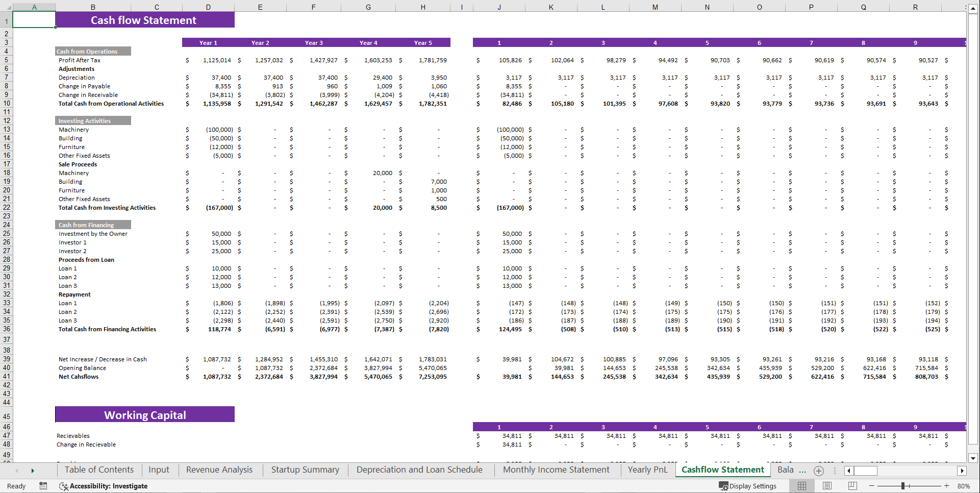Image resolution: width=980 pixels, height=493 pixels.
Task: Open Page Break Preview
Action: tap(851, 486)
